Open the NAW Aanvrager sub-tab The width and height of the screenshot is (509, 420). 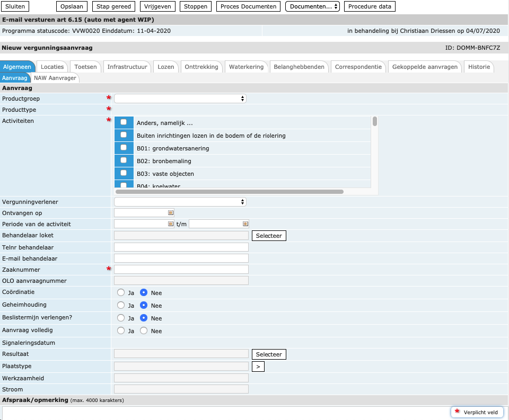tap(55, 78)
